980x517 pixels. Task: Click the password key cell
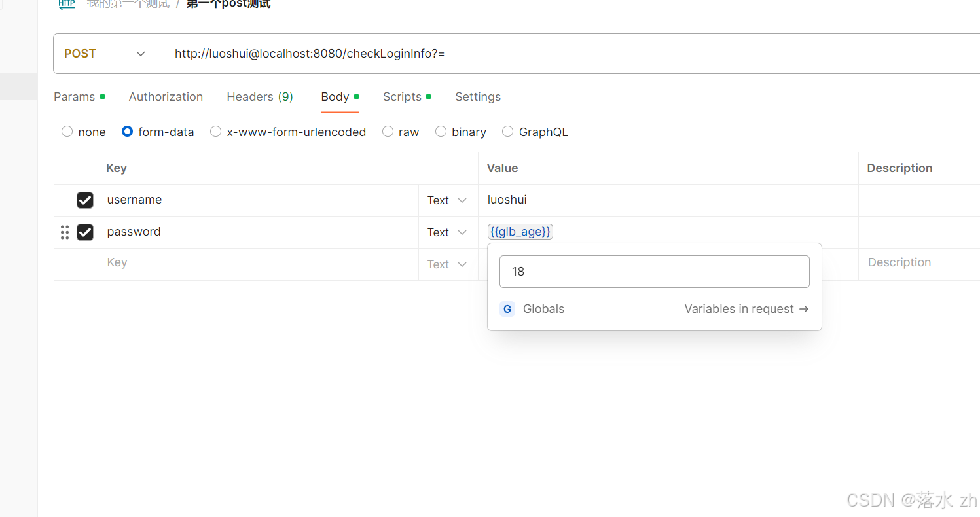(258, 232)
